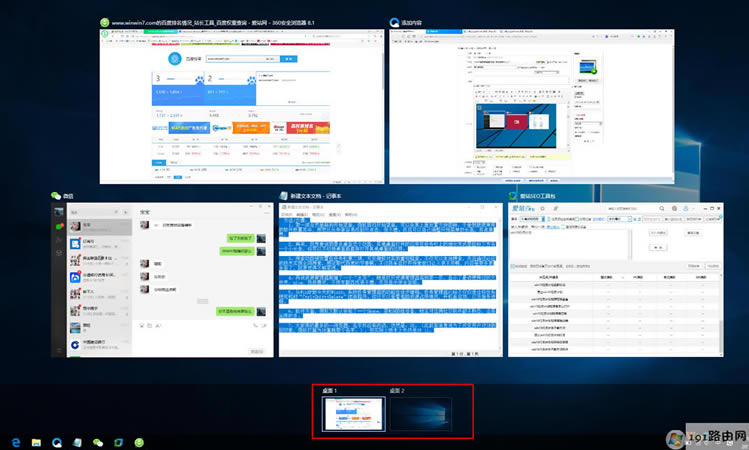Click the blue Q browser taskbar icon

[x=57, y=441]
